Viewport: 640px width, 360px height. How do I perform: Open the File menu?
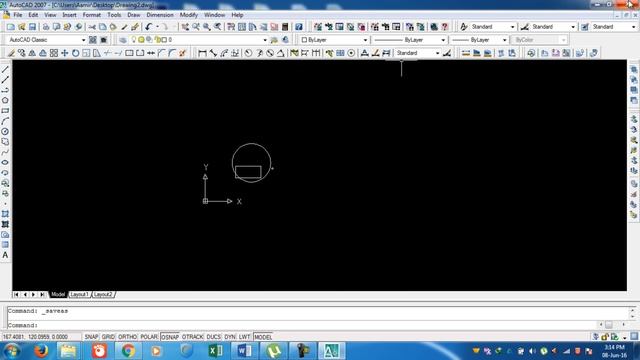pos(18,15)
